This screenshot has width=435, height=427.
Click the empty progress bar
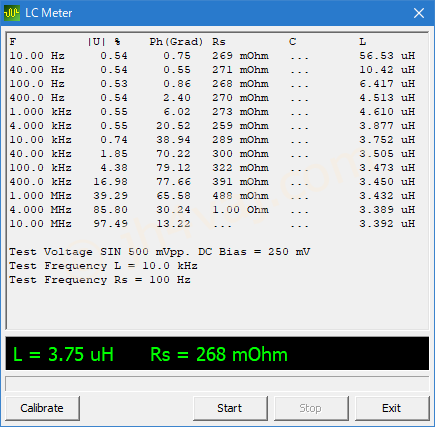point(217,384)
